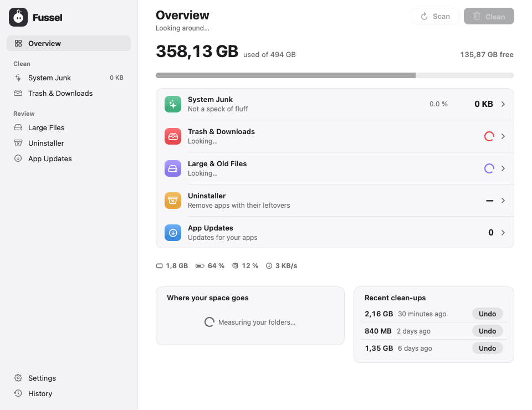Click the memory icon beside 1,8 GB

tap(160, 266)
